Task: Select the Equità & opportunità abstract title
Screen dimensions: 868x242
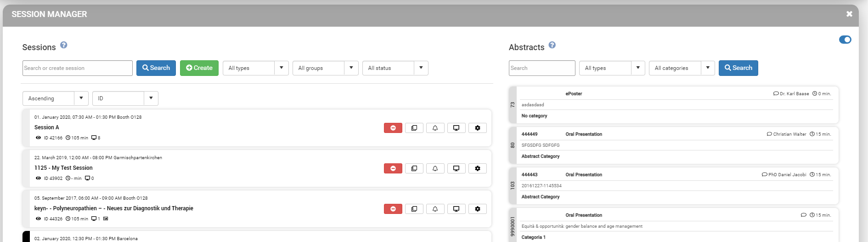Action: tap(582, 226)
